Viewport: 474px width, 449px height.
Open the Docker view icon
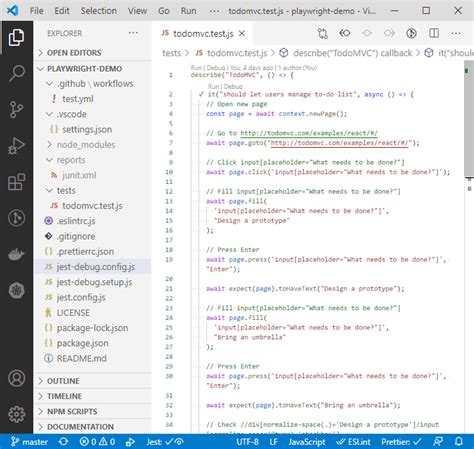(16, 255)
